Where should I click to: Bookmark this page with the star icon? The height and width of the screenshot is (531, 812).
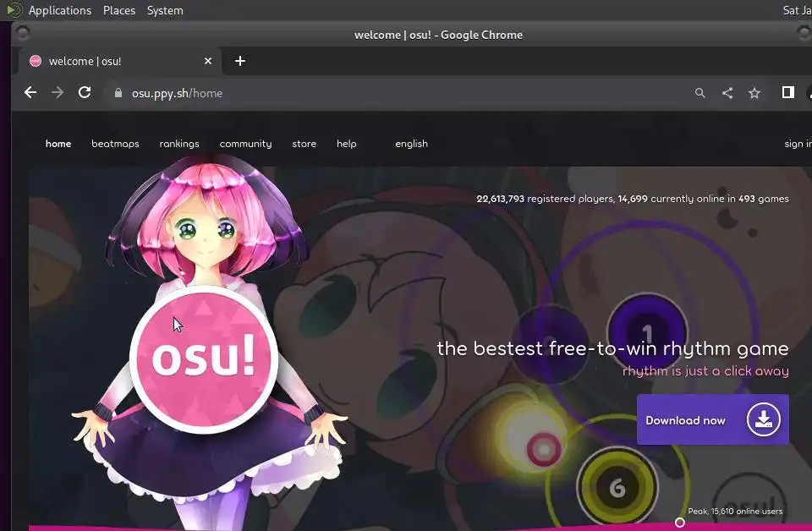[x=754, y=93]
